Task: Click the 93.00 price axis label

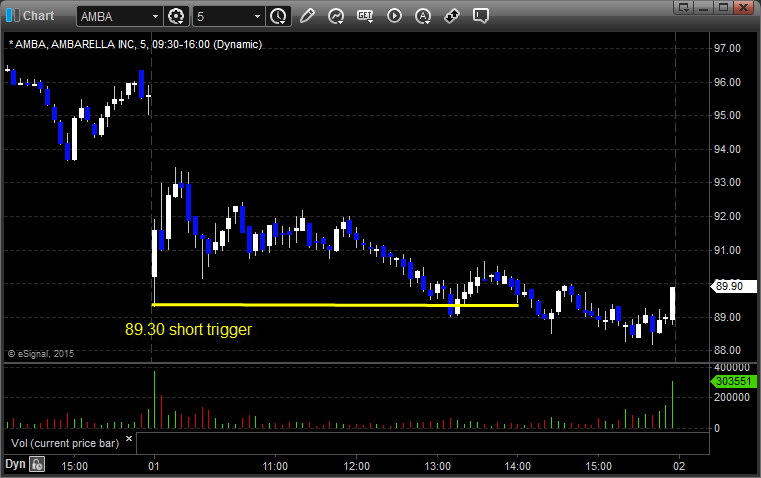Action: (x=728, y=182)
